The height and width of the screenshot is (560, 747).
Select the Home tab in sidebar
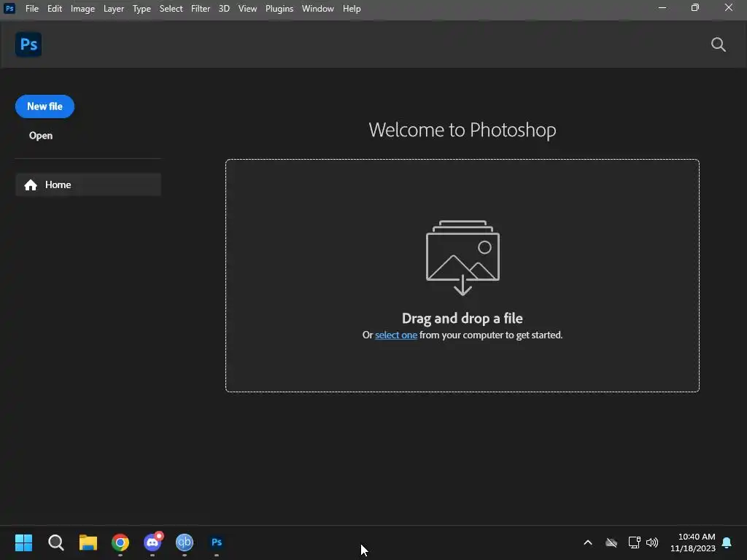coord(88,184)
